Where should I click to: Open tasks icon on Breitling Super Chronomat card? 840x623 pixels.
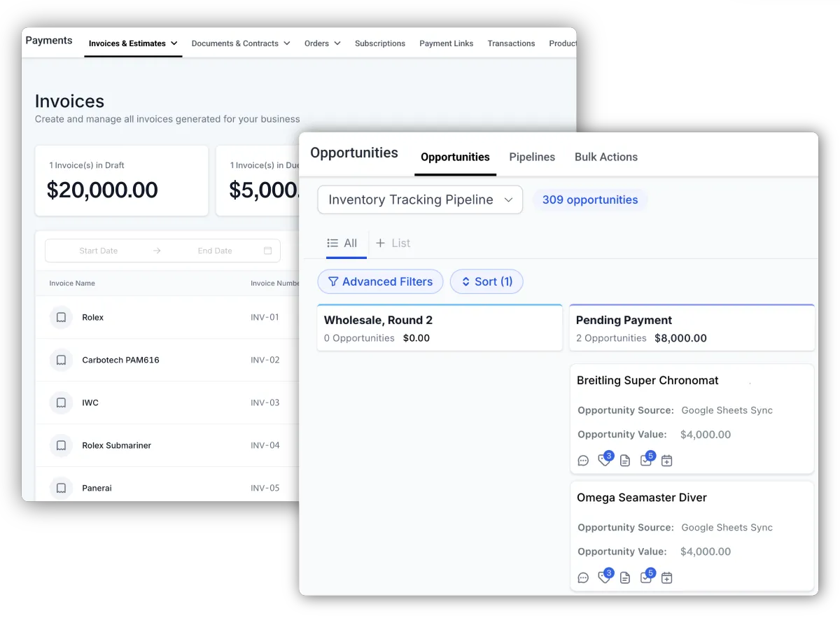click(645, 461)
